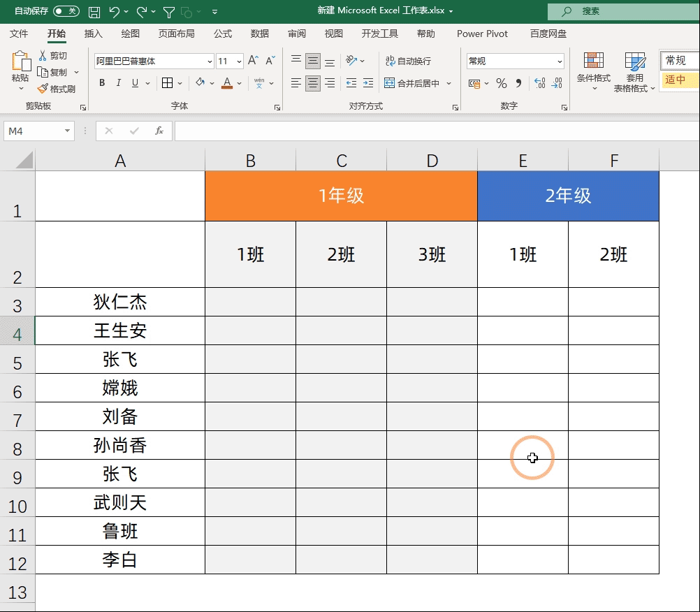The width and height of the screenshot is (700, 612).
Task: Select the merged 1年级 header cell
Action: click(341, 196)
